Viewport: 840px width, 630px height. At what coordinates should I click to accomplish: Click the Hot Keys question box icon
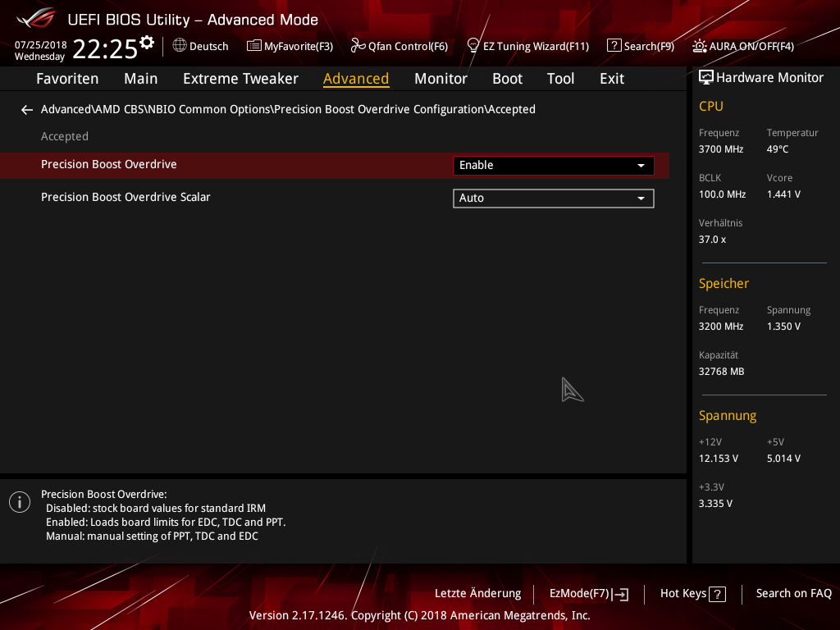(x=717, y=594)
